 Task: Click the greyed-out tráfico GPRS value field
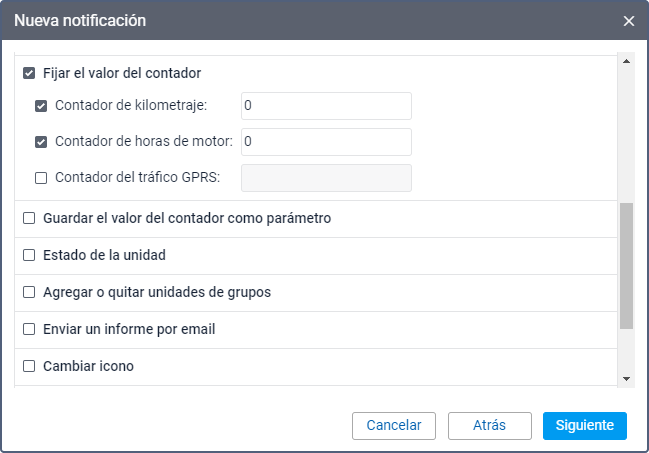[x=326, y=178]
